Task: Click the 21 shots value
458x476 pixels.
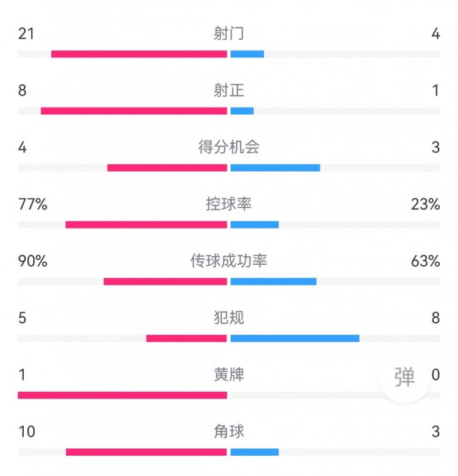Action: coord(26,34)
